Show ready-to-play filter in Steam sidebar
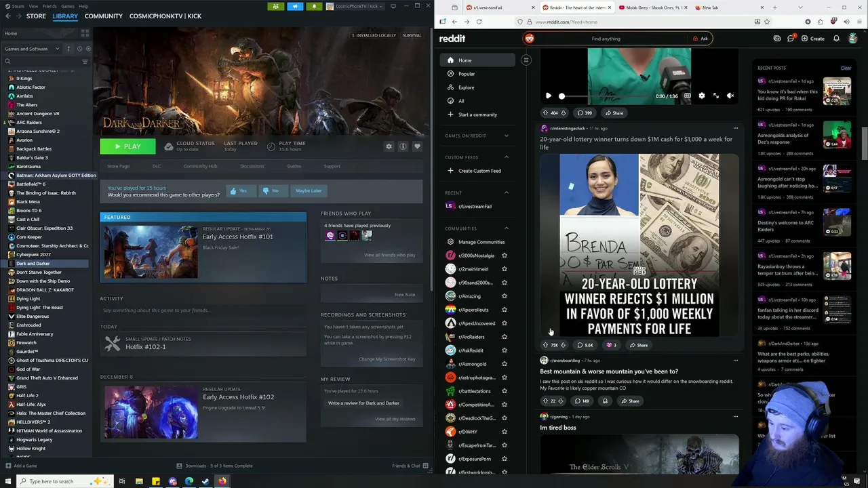This screenshot has width=868, height=488. [x=88, y=49]
